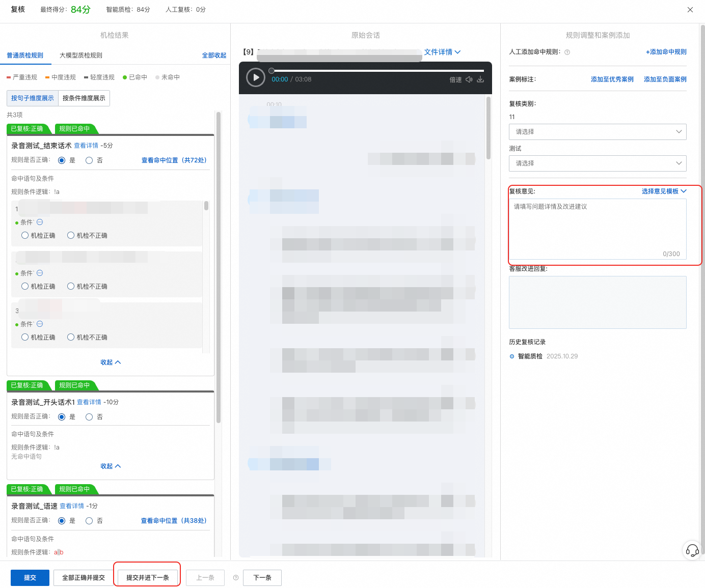Click the 客服改进回复 text box
The height and width of the screenshot is (588, 705).
pos(598,302)
